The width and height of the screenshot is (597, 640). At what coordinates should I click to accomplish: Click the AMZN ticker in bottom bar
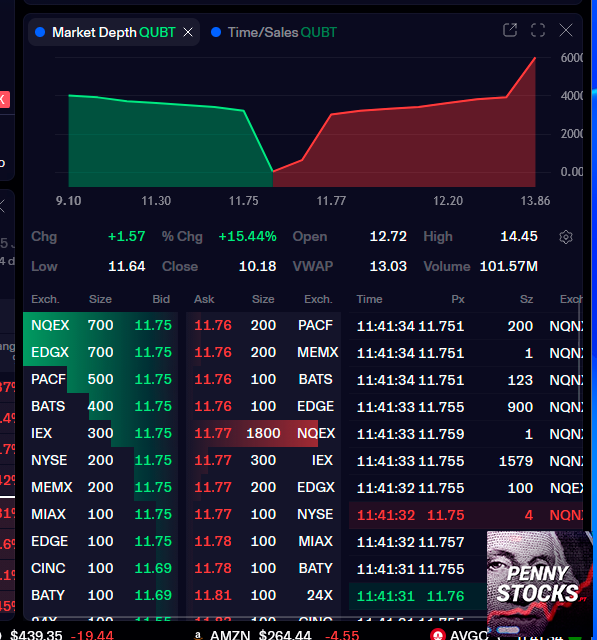pos(230,635)
